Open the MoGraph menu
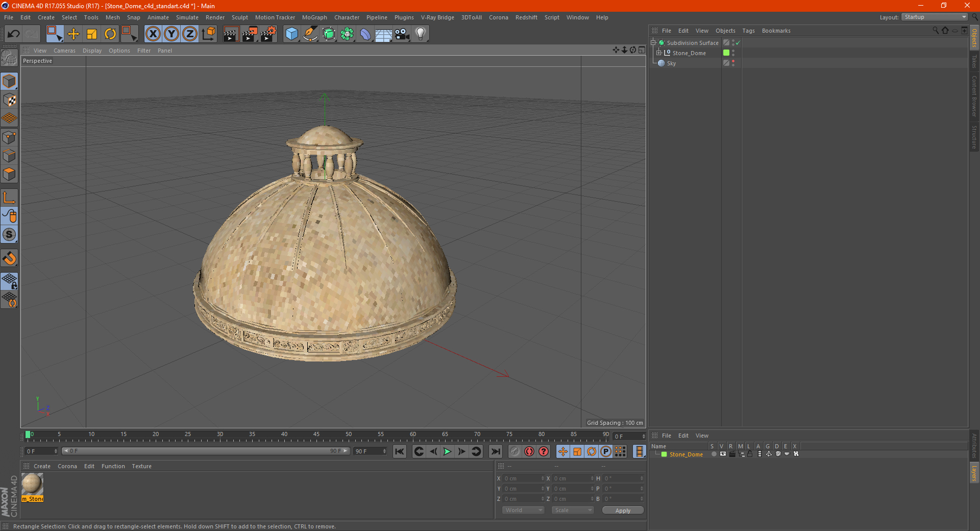This screenshot has width=980, height=531. [314, 17]
